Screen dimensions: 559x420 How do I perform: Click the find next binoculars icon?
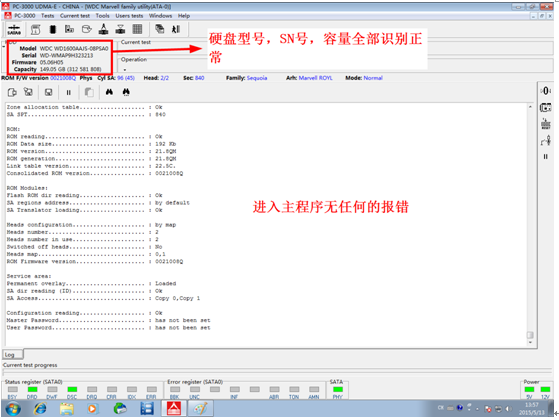pos(126,92)
